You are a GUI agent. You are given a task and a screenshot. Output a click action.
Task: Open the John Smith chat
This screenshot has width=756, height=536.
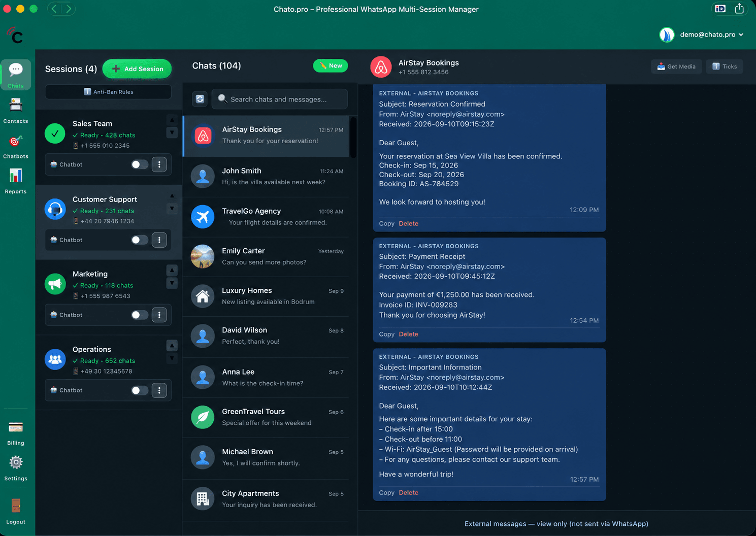[266, 177]
